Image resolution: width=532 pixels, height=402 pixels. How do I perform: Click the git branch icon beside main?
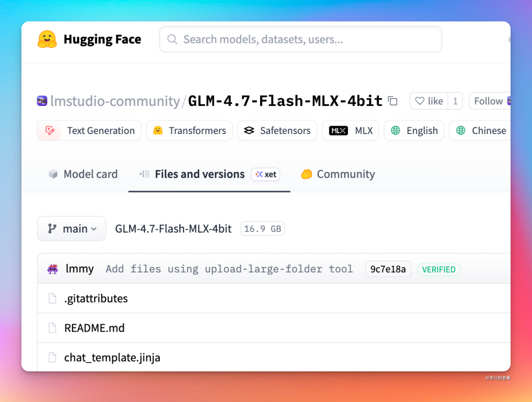[x=52, y=229]
